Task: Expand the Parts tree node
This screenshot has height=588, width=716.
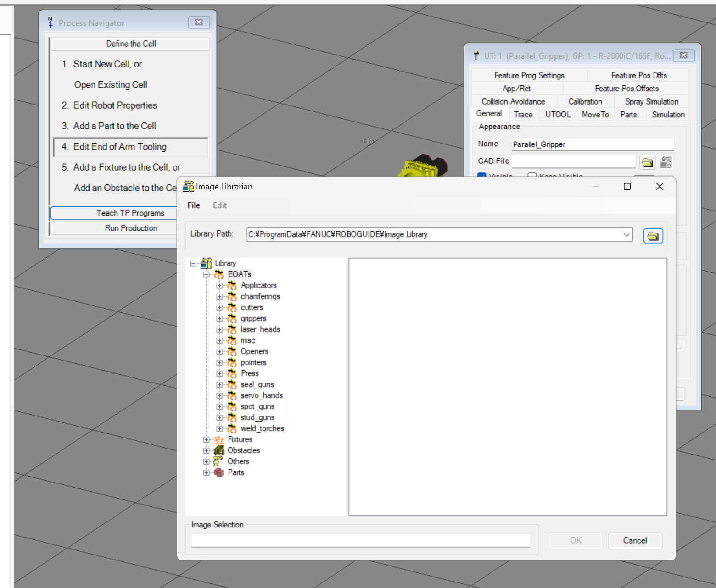Action: pos(207,472)
